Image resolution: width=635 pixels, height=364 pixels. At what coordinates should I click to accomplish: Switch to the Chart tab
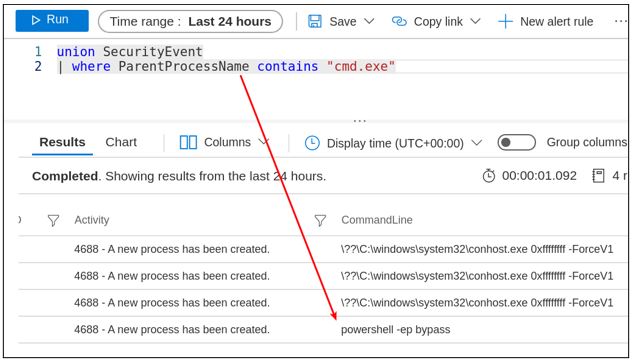coord(121,142)
